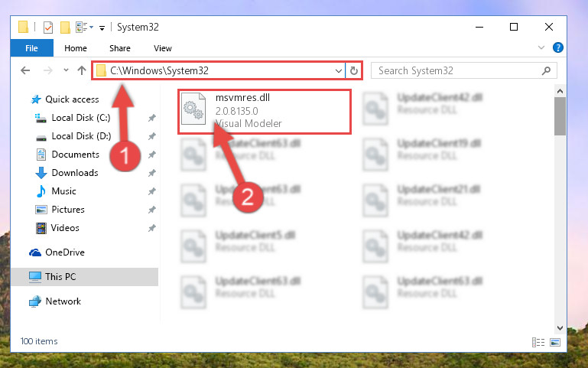Switch to details view layout icon
This screenshot has height=368, width=588.
click(538, 342)
